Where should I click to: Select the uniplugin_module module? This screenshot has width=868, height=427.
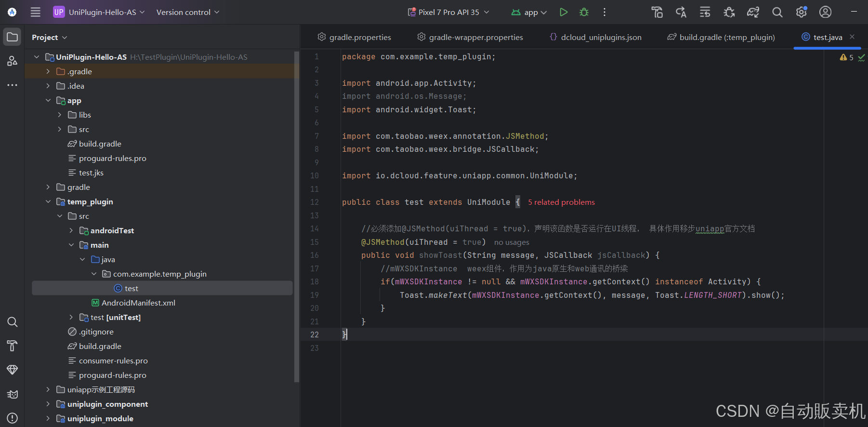tap(100, 418)
